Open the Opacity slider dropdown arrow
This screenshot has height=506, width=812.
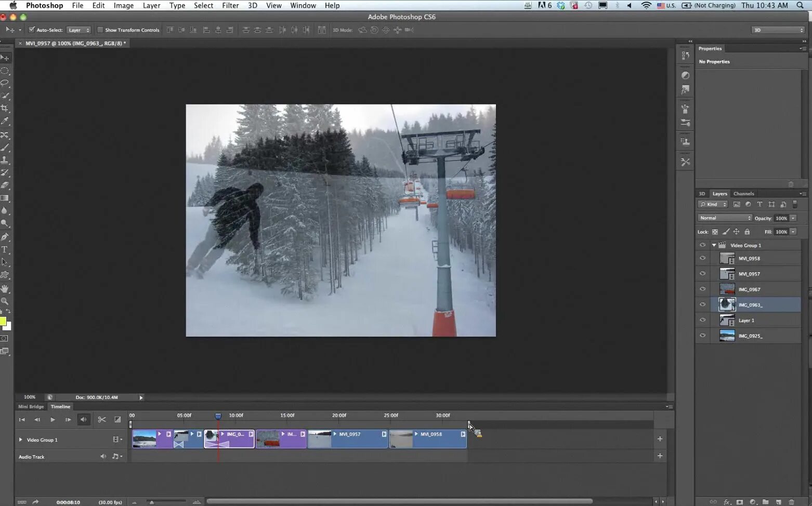pyautogui.click(x=793, y=218)
